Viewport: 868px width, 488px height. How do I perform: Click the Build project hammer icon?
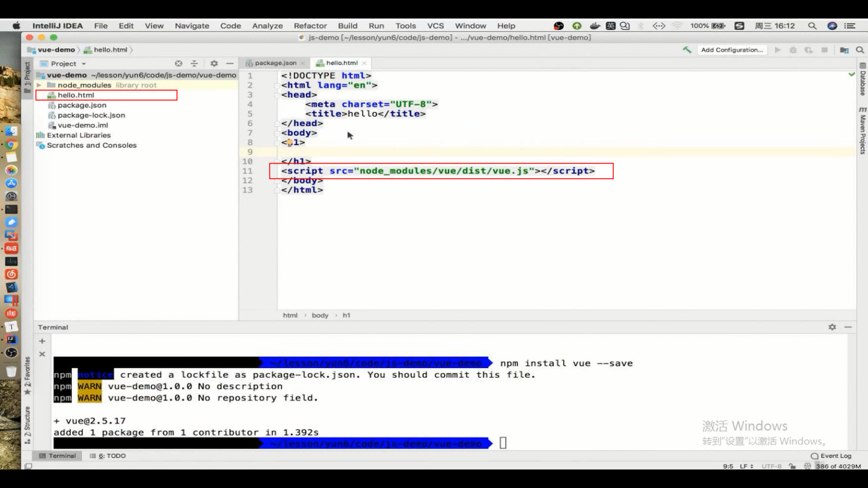click(x=687, y=50)
